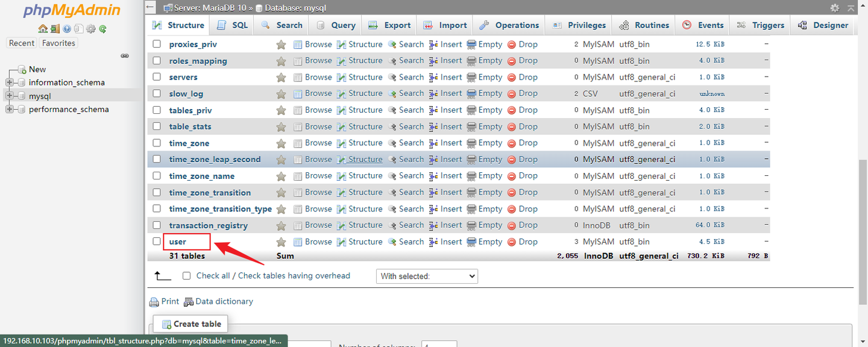Drop the servers table
Image resolution: width=868 pixels, height=347 pixels.
[528, 77]
